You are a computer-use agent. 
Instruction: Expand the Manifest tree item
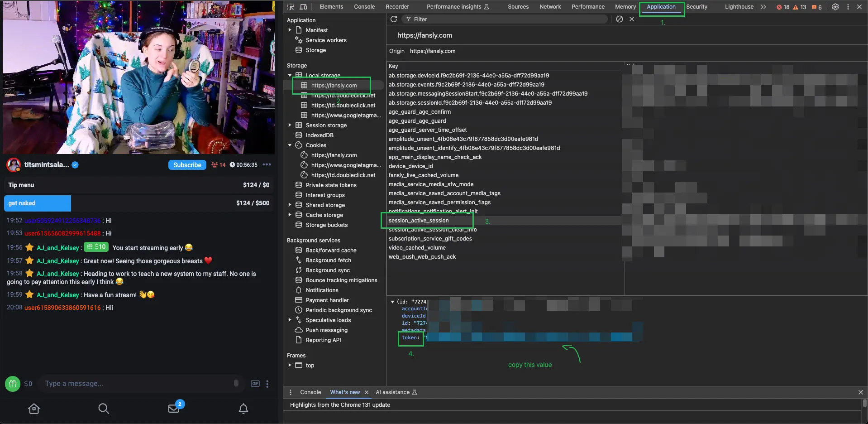tap(290, 30)
